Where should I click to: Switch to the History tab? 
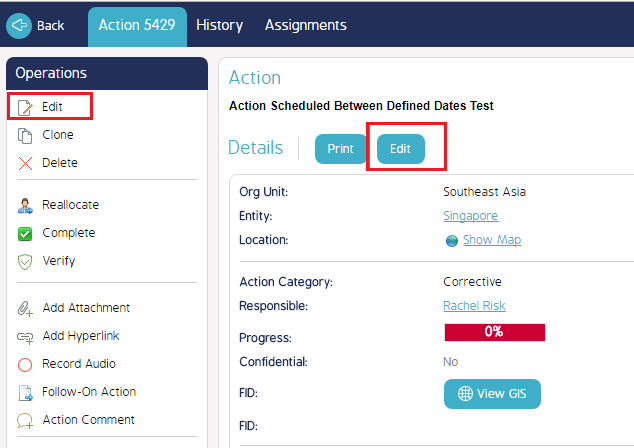tap(220, 25)
